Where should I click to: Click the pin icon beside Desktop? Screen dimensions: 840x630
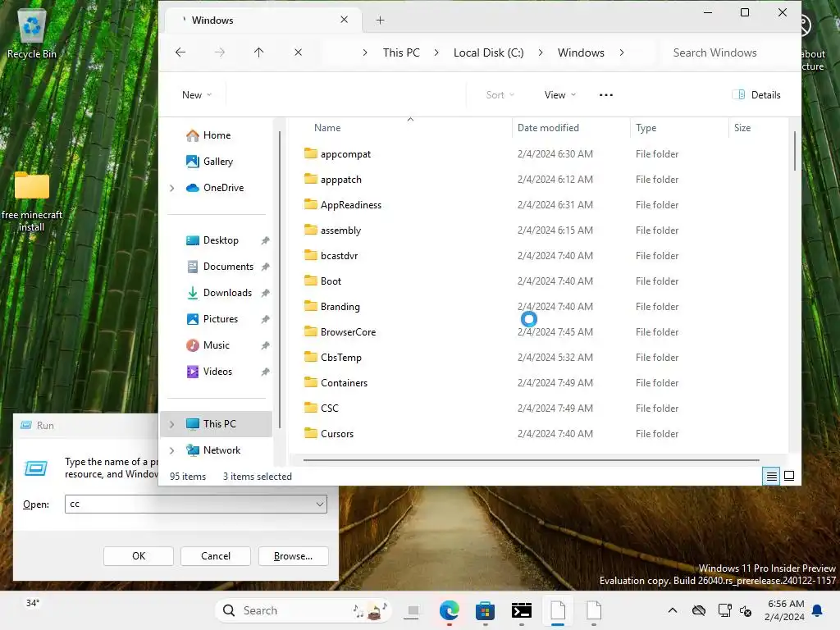[x=265, y=240]
